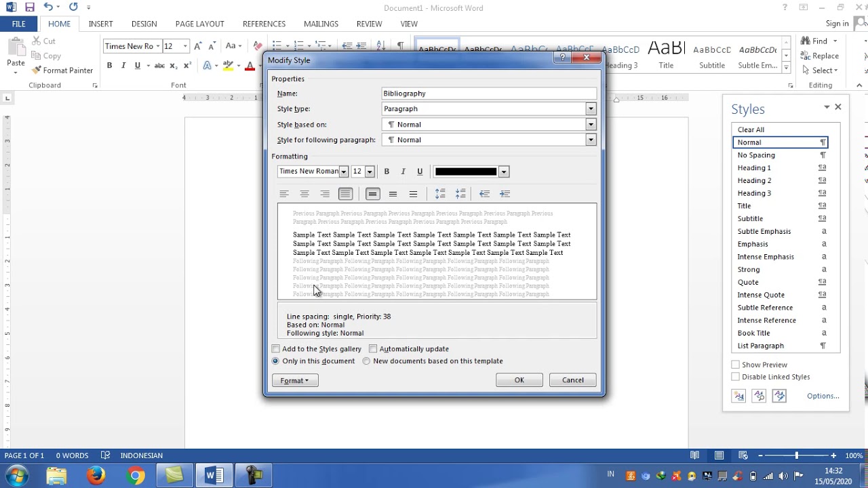Click Options link in Styles pane
Screen dimensions: 868x488
click(x=823, y=396)
